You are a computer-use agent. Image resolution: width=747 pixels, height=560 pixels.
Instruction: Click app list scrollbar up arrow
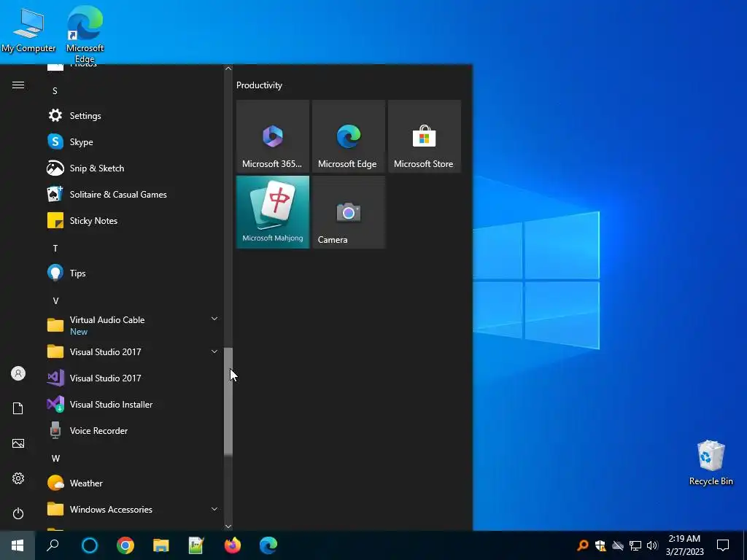pyautogui.click(x=228, y=69)
